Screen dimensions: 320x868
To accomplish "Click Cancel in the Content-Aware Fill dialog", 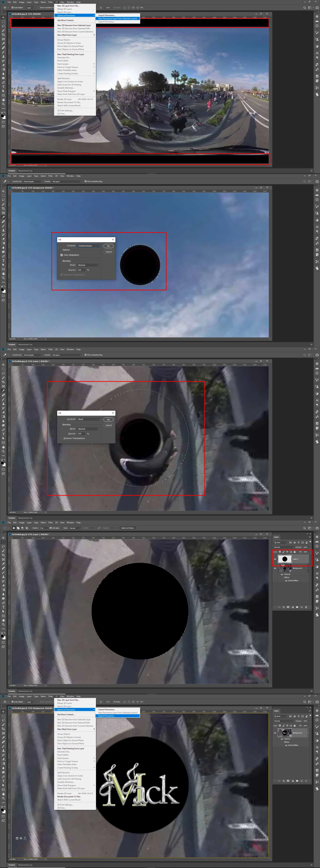I will [108, 252].
